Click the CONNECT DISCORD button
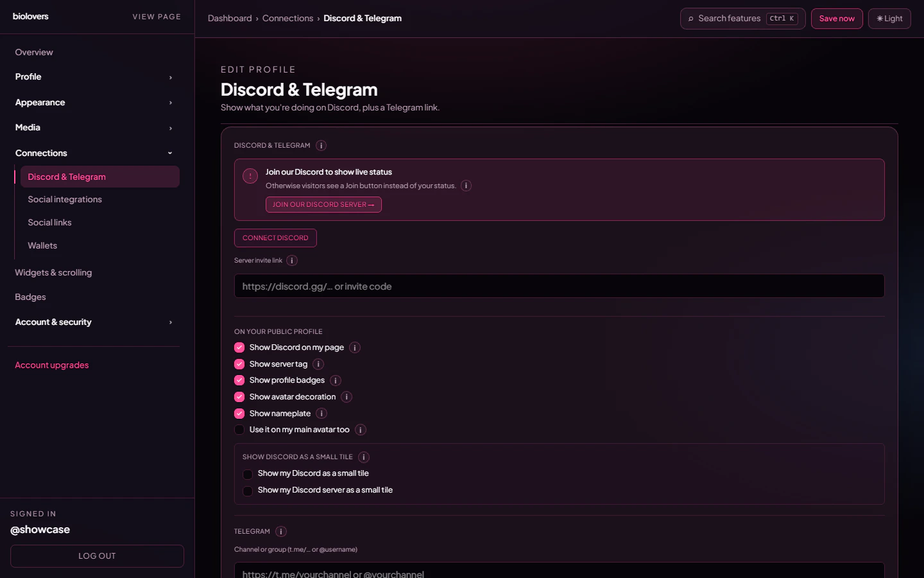This screenshot has height=578, width=924. (x=275, y=238)
